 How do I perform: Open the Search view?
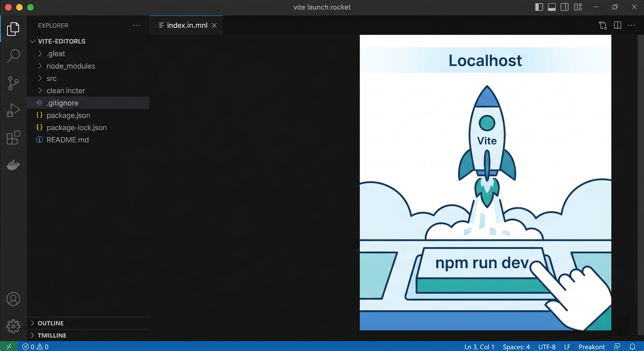[x=13, y=56]
